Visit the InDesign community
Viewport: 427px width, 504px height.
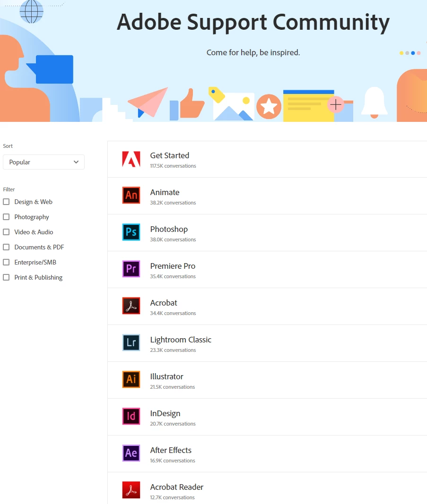166,413
